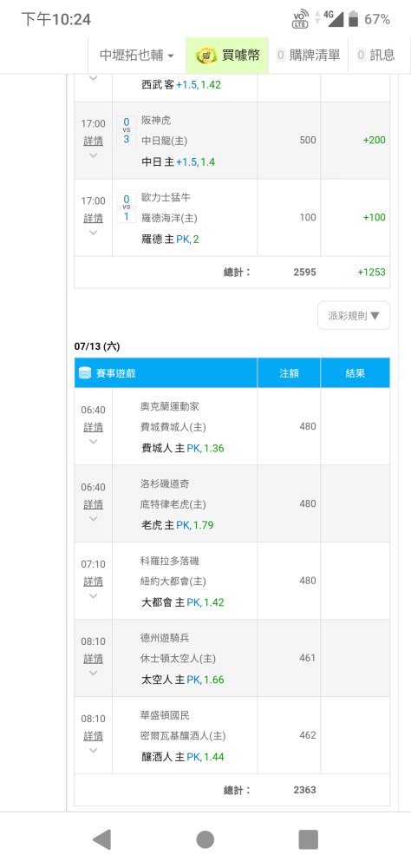Tap the Android recent apps square
Viewport: 411px width, 868px height.
pyautogui.click(x=308, y=839)
